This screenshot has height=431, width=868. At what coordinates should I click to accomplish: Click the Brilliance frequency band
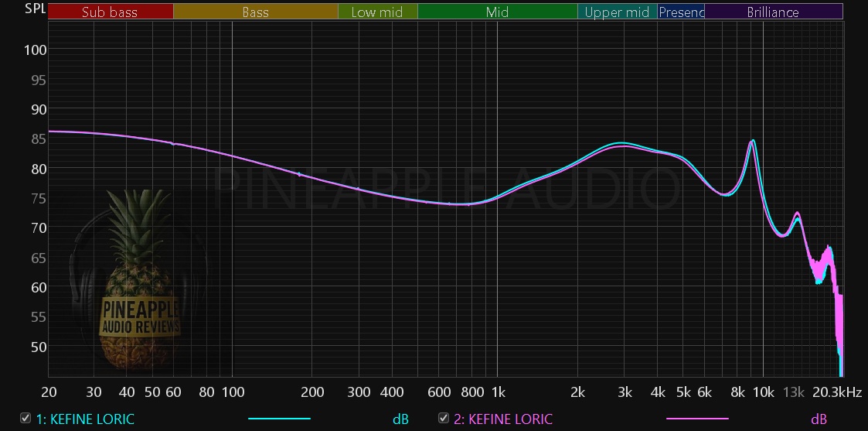click(774, 12)
